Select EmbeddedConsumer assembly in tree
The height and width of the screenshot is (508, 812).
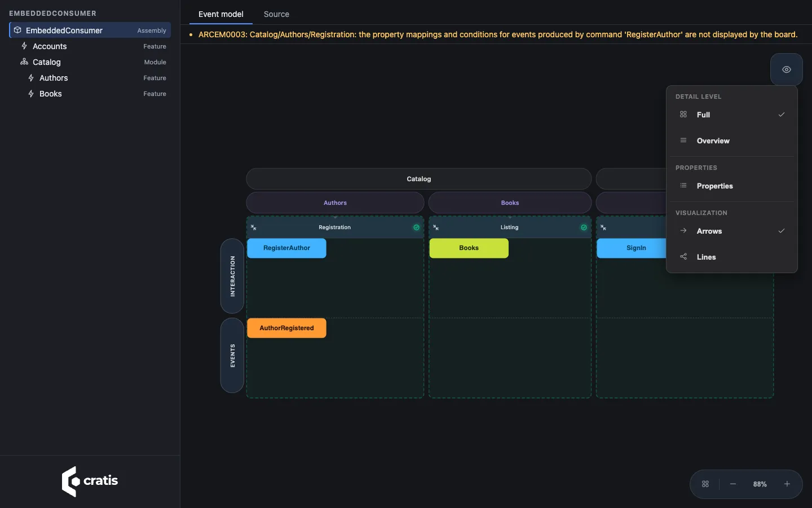90,30
